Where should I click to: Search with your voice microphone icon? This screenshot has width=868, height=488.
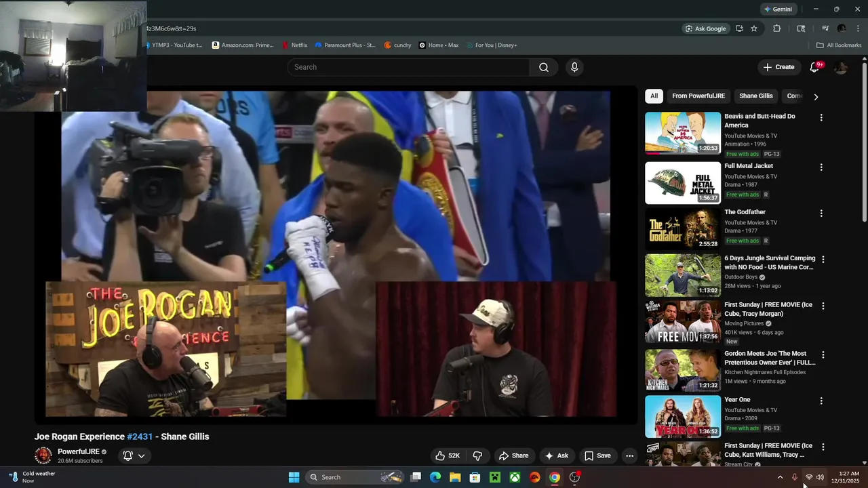(574, 67)
